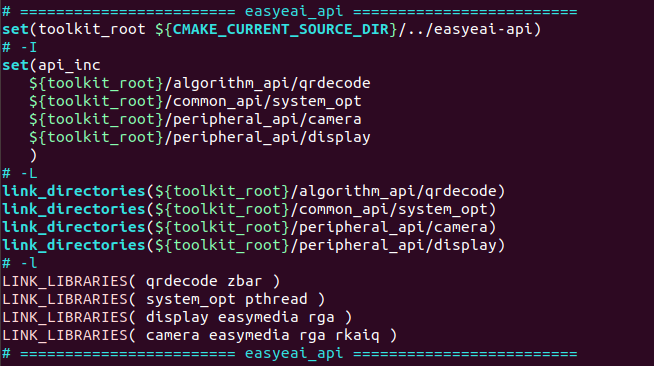Click link_directories for peripheral_api/display
Viewport: 654px width, 366px height.
click(254, 245)
